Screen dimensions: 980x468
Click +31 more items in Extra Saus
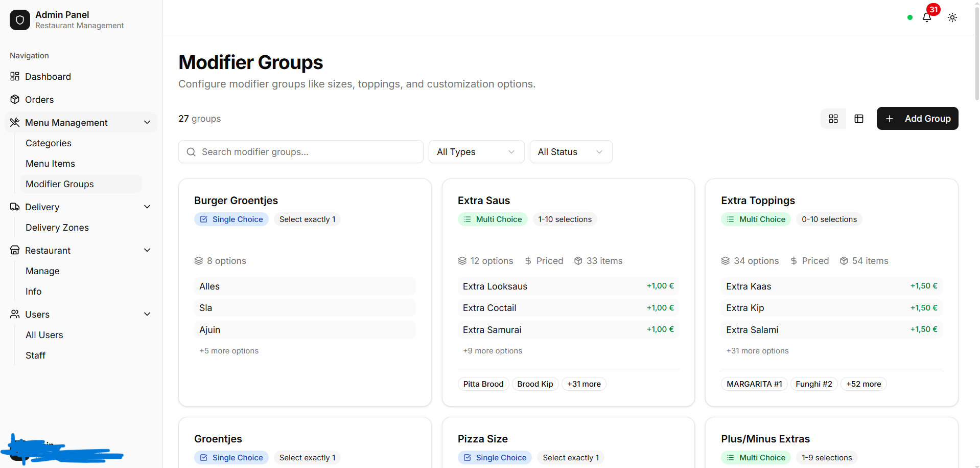[584, 384]
